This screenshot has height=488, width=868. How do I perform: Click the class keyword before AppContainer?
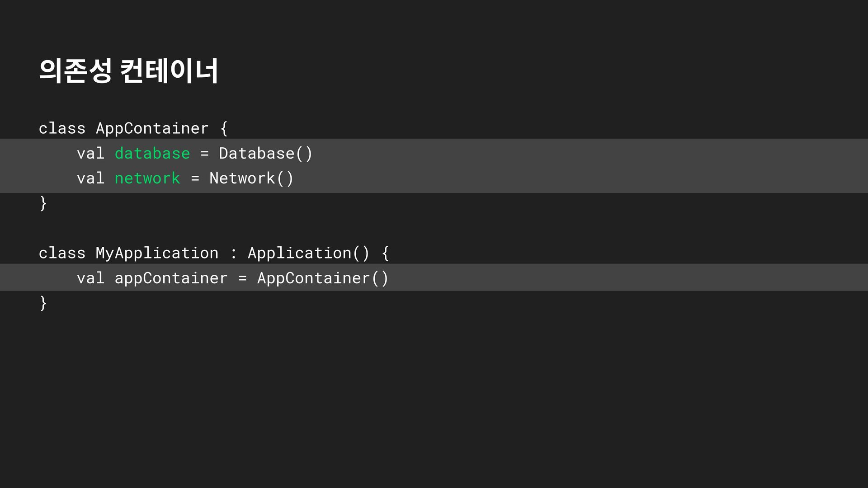[x=62, y=129]
